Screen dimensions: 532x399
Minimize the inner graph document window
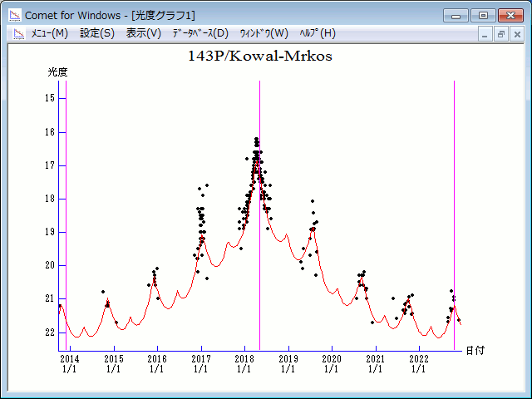(x=485, y=34)
